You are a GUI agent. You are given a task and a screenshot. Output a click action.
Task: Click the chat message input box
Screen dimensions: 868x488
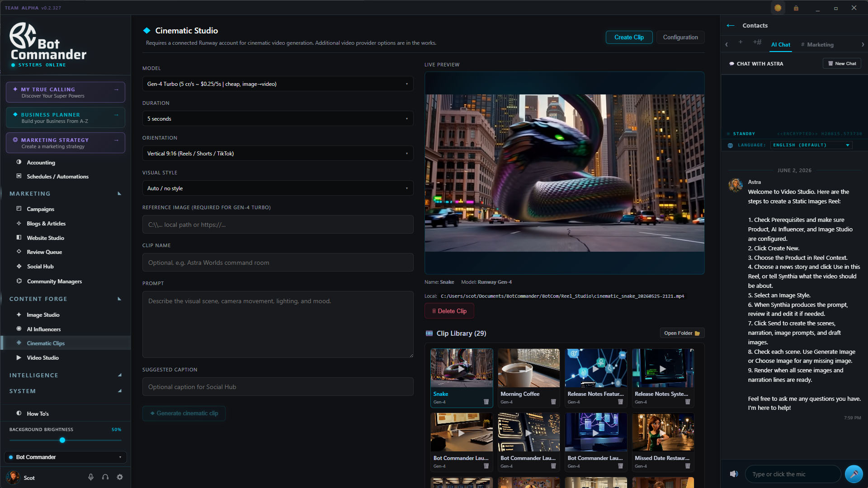point(793,474)
